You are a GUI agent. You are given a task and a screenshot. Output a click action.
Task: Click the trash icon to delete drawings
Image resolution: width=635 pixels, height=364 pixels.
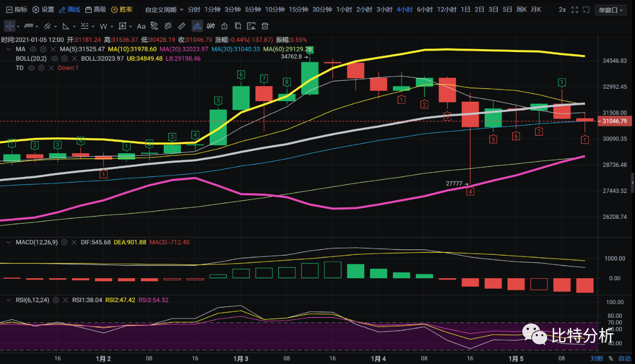pos(265,26)
